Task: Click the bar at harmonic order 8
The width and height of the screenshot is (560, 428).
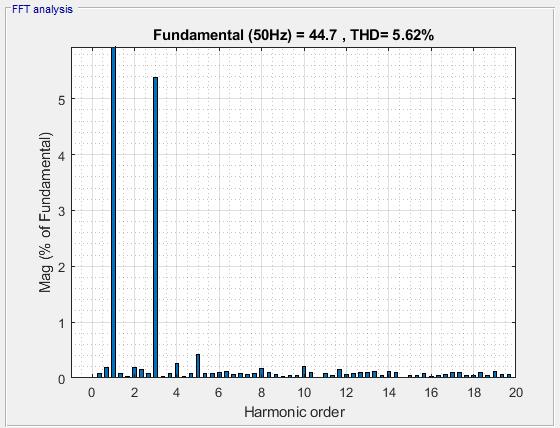Action: [x=261, y=373]
